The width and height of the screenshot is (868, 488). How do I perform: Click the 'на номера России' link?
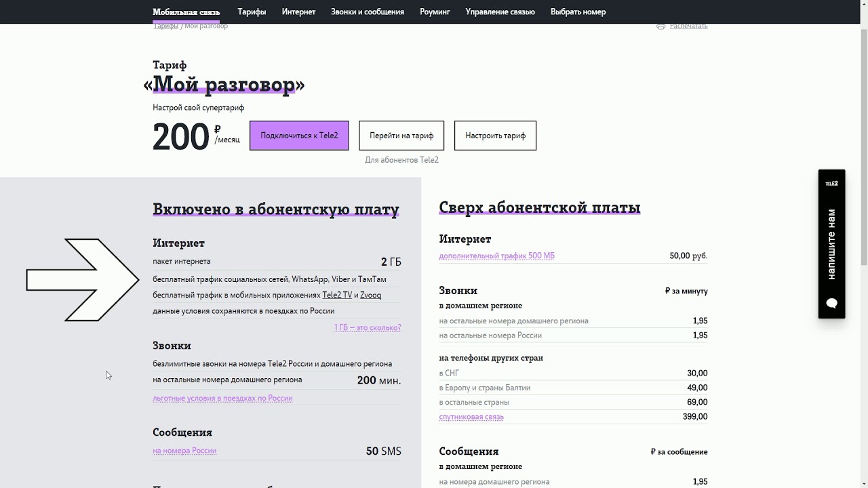click(x=184, y=451)
